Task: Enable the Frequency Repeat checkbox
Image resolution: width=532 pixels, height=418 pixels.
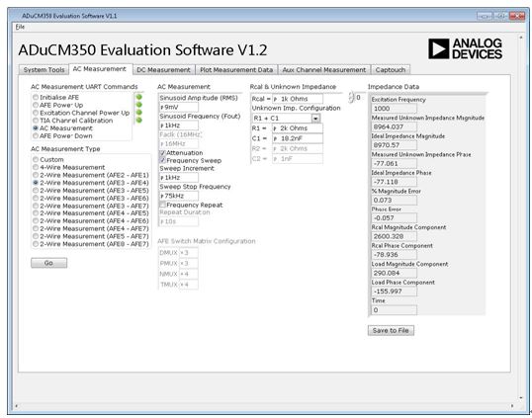Action: (x=162, y=205)
